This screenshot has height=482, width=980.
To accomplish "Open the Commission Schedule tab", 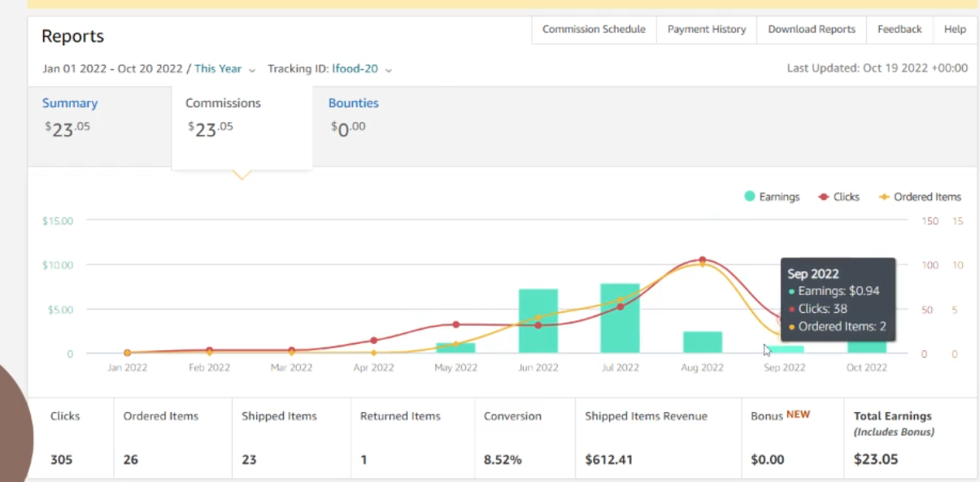I will 594,29.
